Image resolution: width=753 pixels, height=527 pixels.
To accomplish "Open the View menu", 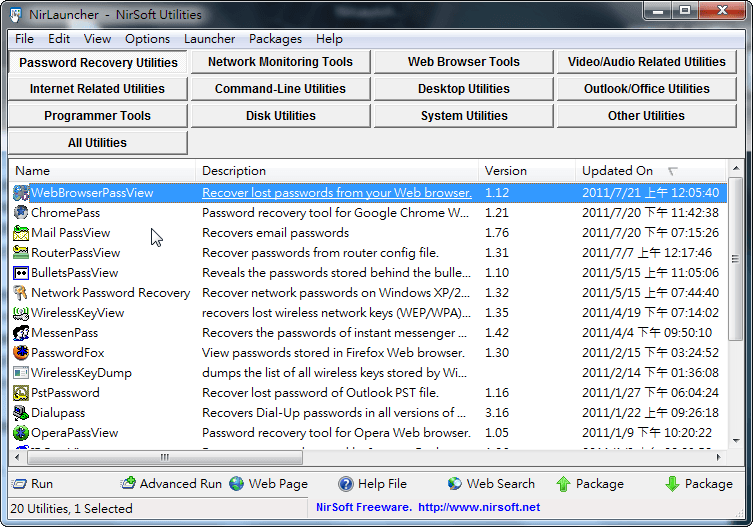I will 97,39.
